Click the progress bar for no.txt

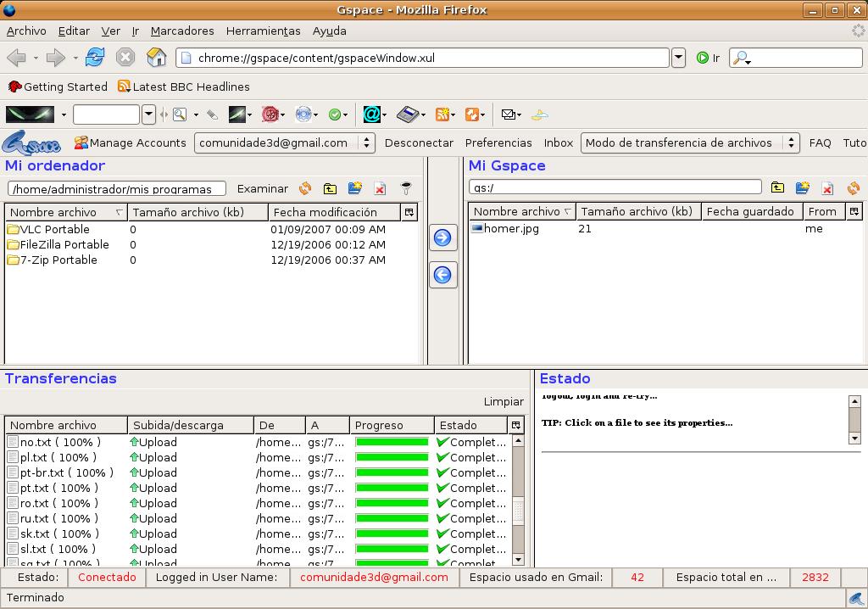392,442
